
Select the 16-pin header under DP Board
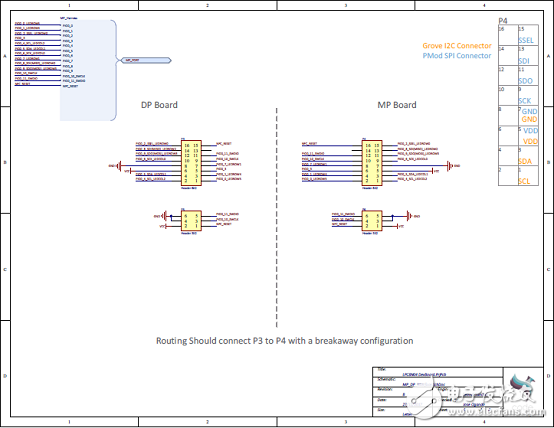(x=191, y=163)
